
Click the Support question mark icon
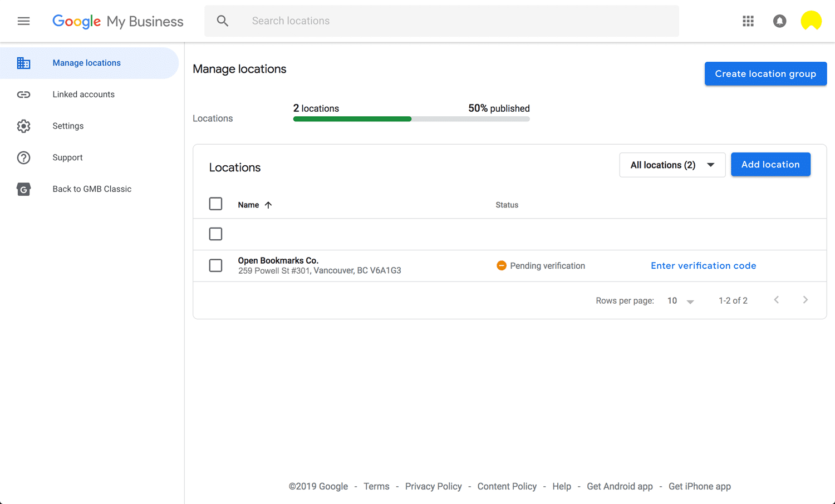point(23,157)
